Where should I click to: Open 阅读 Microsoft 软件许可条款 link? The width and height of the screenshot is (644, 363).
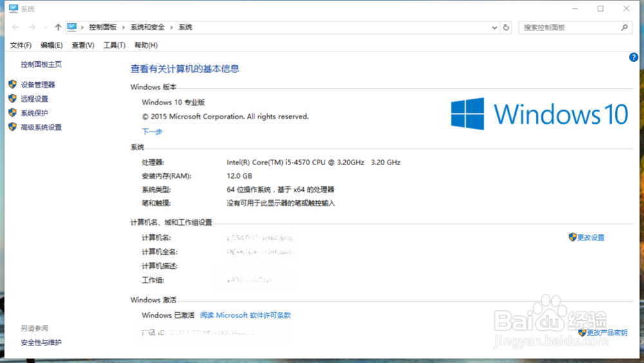tap(245, 315)
